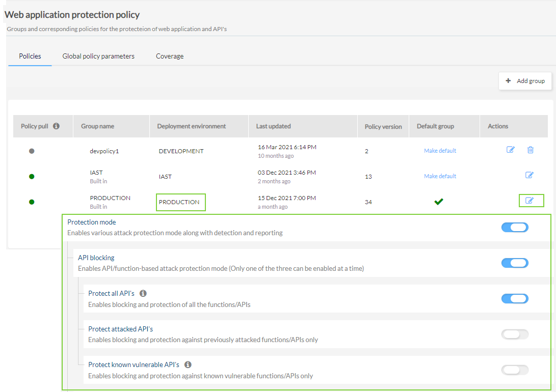
Task: Enable Protect attacked API's toggle
Action: 515,334
